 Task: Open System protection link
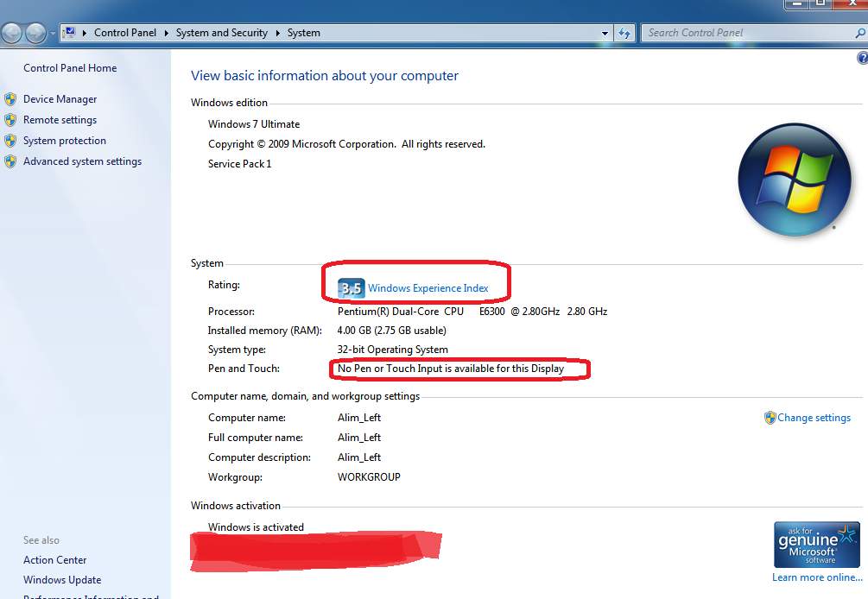[64, 141]
